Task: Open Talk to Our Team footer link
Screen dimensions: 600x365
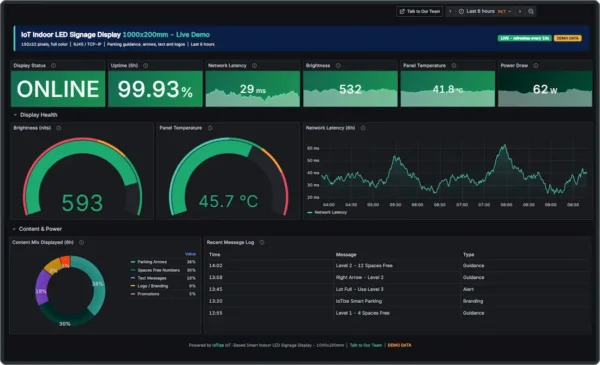Action: (x=366, y=345)
